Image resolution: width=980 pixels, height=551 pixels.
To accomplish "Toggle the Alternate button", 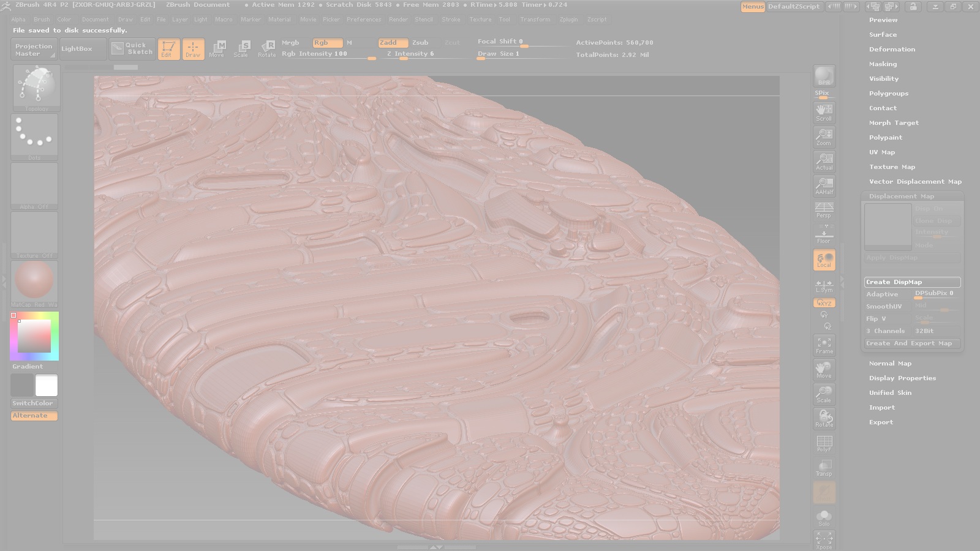I will click(34, 416).
